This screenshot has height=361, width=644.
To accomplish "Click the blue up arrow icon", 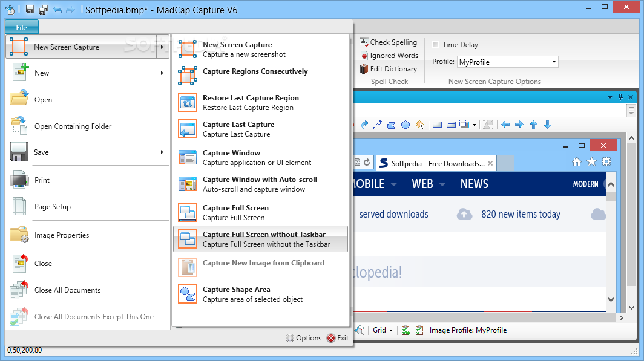I will click(x=533, y=125).
